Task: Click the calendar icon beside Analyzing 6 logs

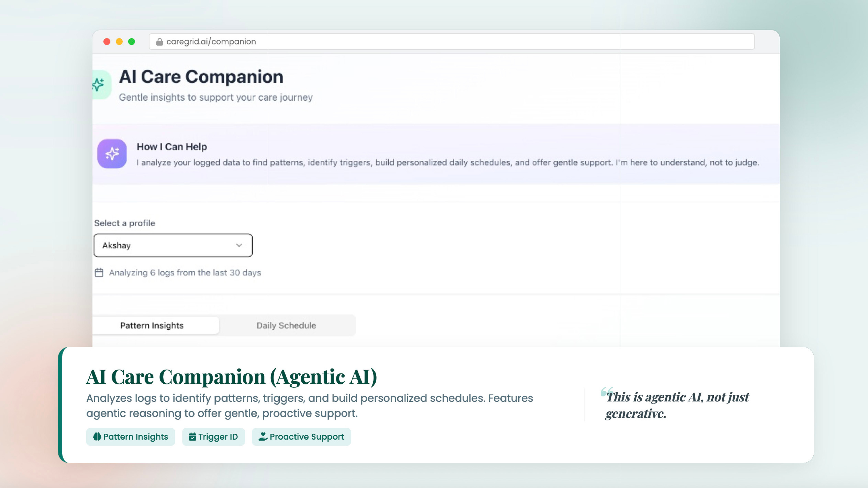Action: click(x=99, y=272)
